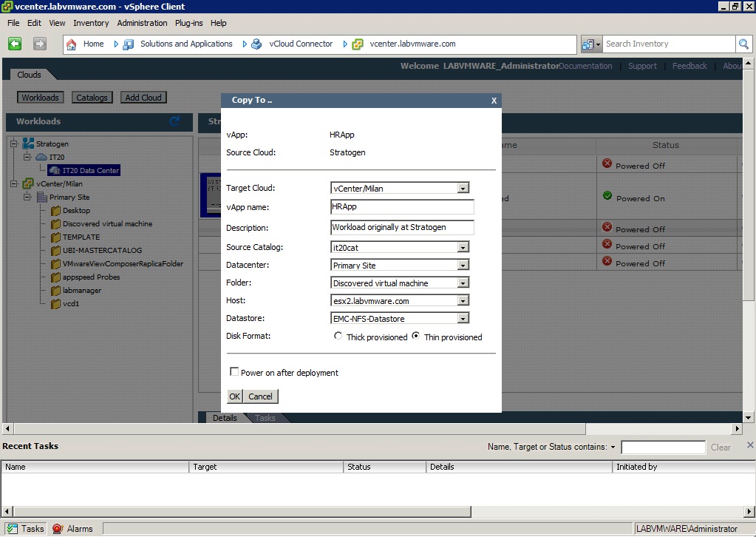Click the Recent Tasks horizontal scrollbar
The width and height of the screenshot is (756, 537).
[x=242, y=511]
